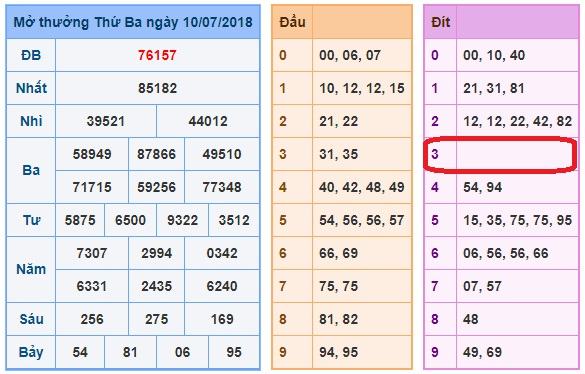Select the first prize number 85182

point(157,88)
